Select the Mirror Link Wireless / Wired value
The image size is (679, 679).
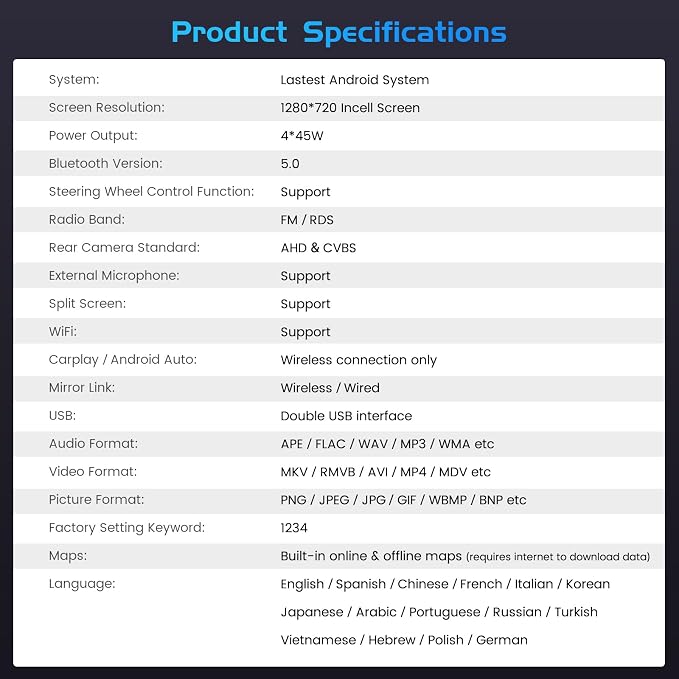[330, 388]
